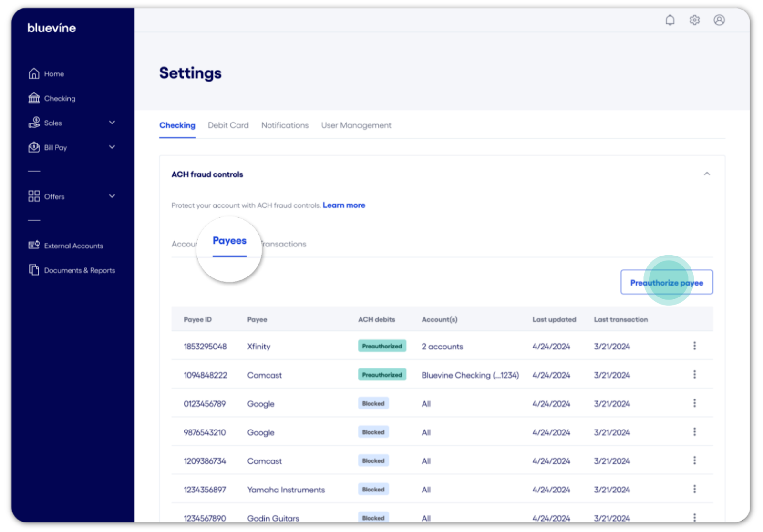Viewport: 763px width, 532px height.
Task: Select the Checking bank icon in sidebar
Action: click(x=34, y=98)
